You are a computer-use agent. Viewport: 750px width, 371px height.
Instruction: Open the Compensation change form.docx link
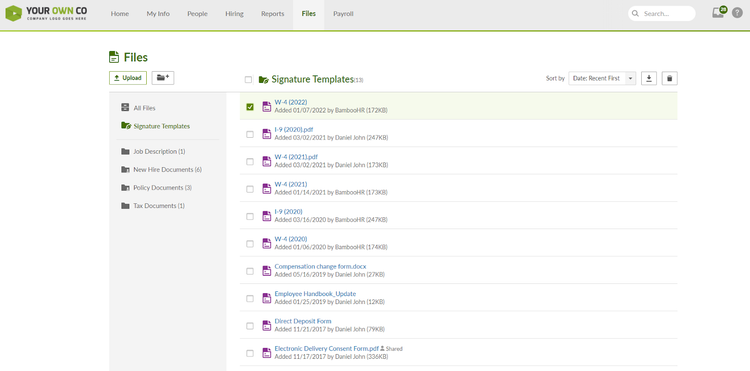click(320, 266)
